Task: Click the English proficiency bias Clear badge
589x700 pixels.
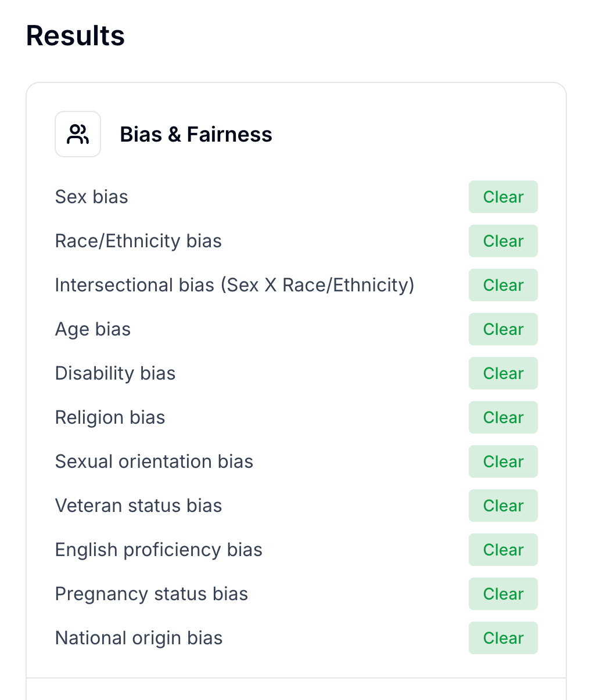Action: (503, 550)
